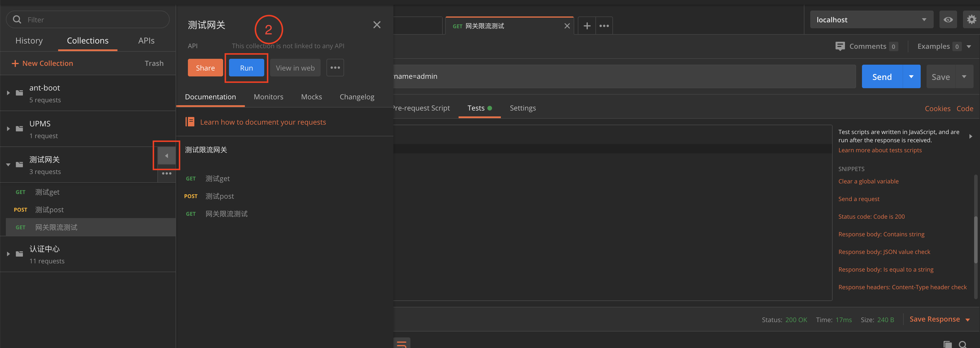Screen dimensions: 980x348
Task: Click the blue Run button
Action: pos(246,68)
